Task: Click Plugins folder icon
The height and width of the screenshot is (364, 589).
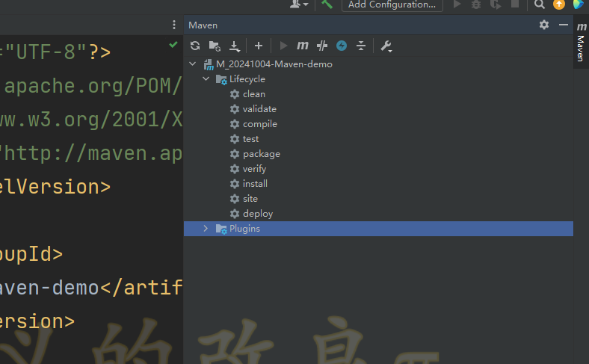Action: point(221,229)
